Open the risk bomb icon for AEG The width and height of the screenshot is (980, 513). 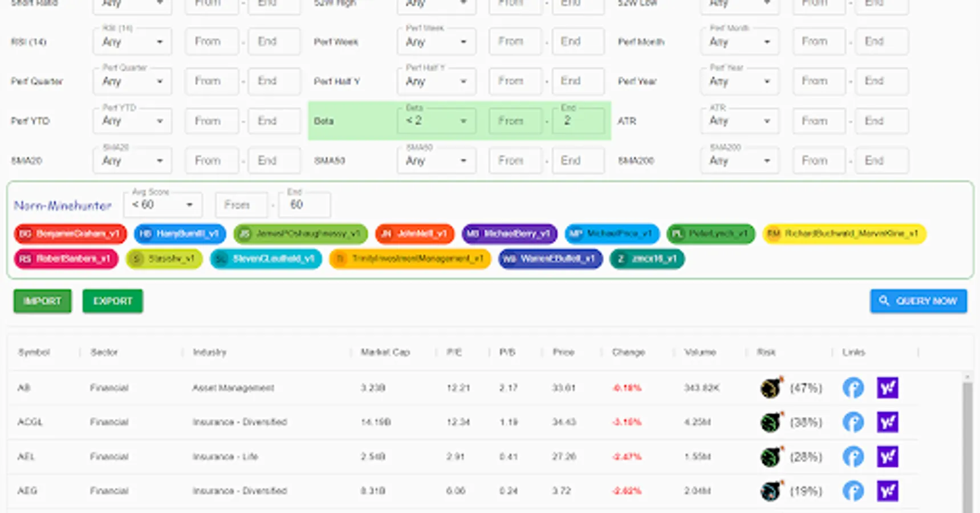pos(771,491)
